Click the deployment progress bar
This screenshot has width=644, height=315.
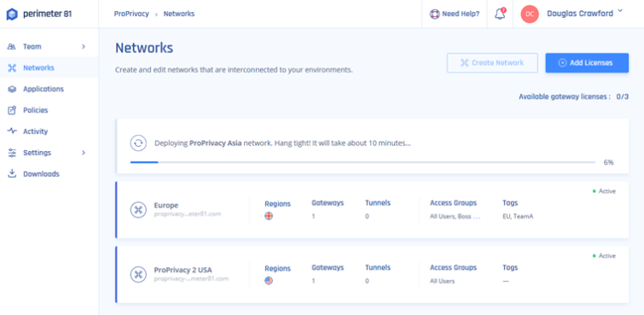tap(363, 162)
